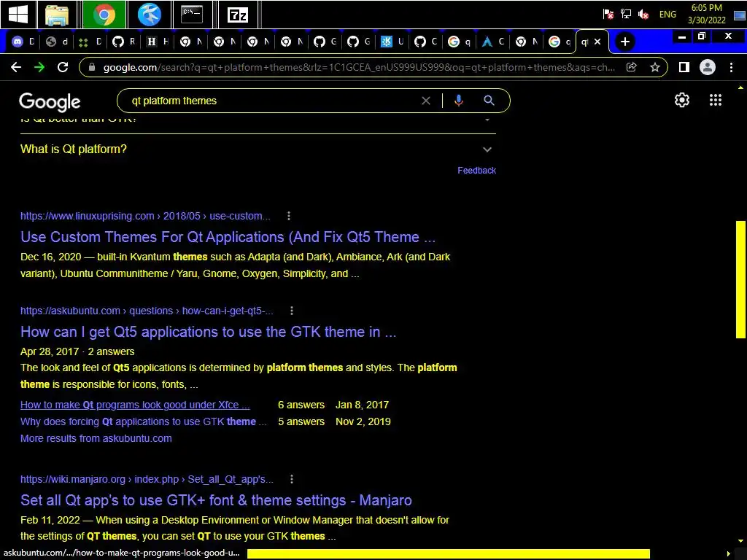Click the network tray icon
This screenshot has height=560, width=747.
(x=625, y=15)
